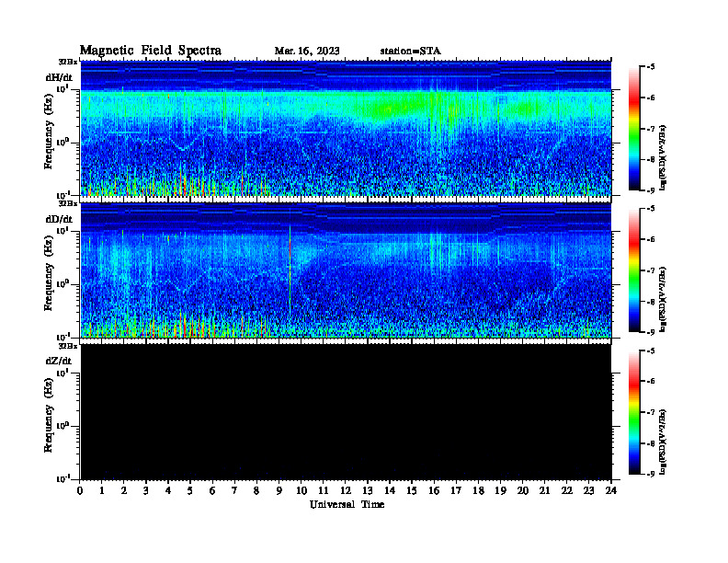
Task: Click hour tick label "9" on the time axis
Action: (279, 490)
